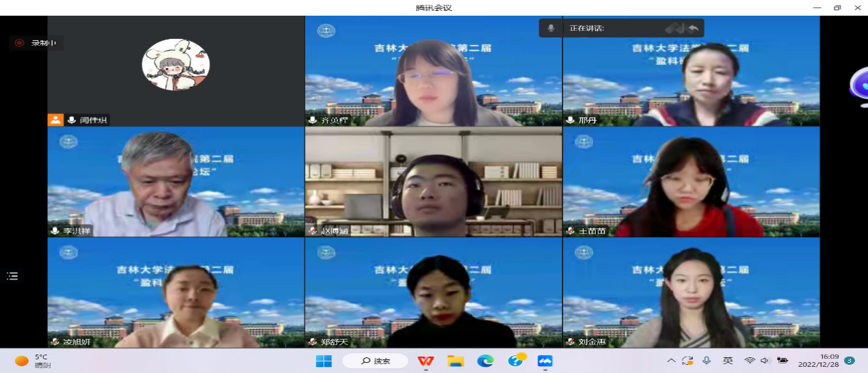Viewport: 868px width, 373px height.
Task: Toggle the 英 input method indicator
Action: coord(728,361)
